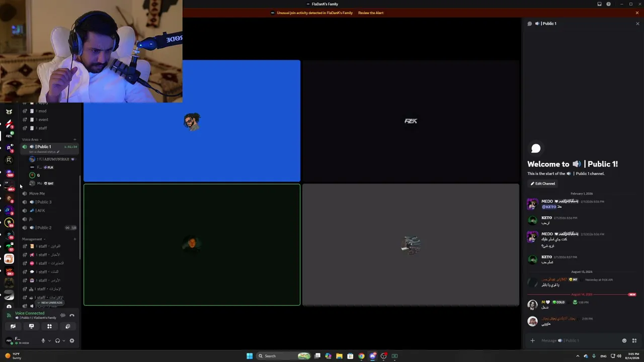The height and width of the screenshot is (362, 644).
Task: Open Windows Start menu
Action: click(x=249, y=356)
